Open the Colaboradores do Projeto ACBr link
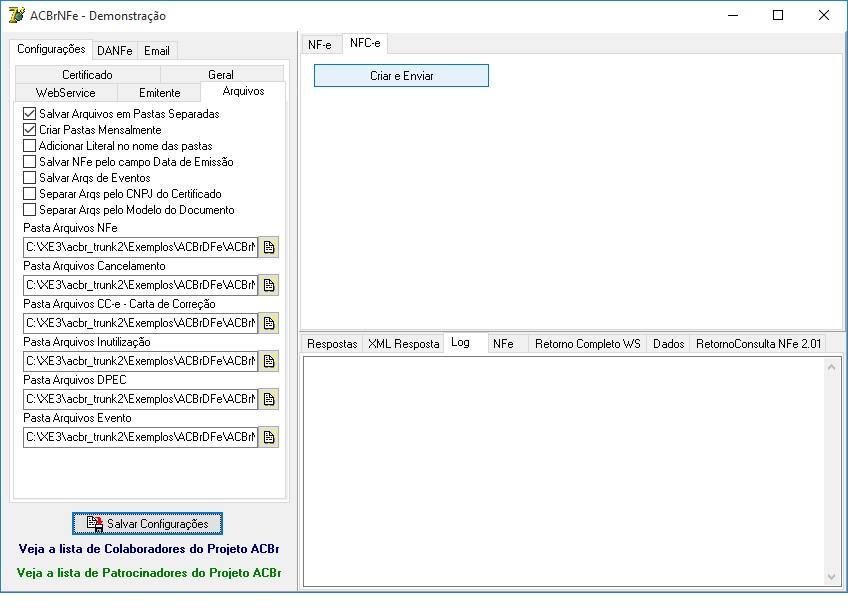Image resolution: width=848 pixels, height=616 pixels. point(149,548)
